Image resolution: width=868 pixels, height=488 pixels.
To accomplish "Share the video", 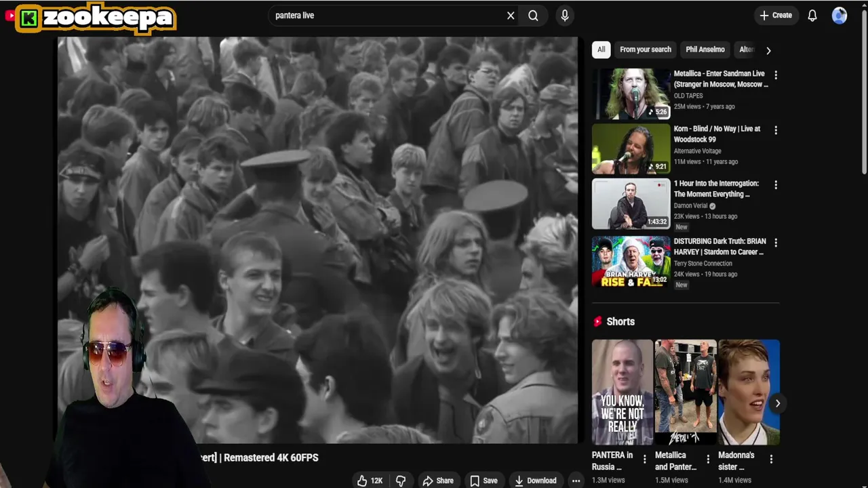I will [438, 481].
